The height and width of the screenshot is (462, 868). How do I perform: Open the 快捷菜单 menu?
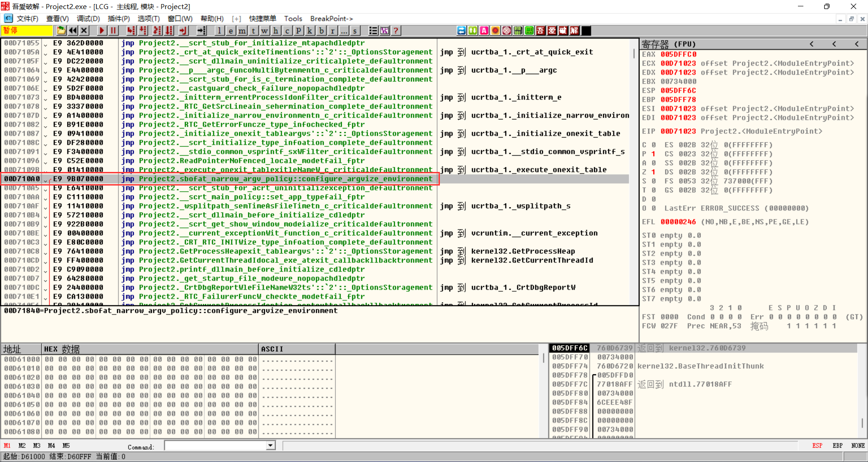pyautogui.click(x=263, y=19)
